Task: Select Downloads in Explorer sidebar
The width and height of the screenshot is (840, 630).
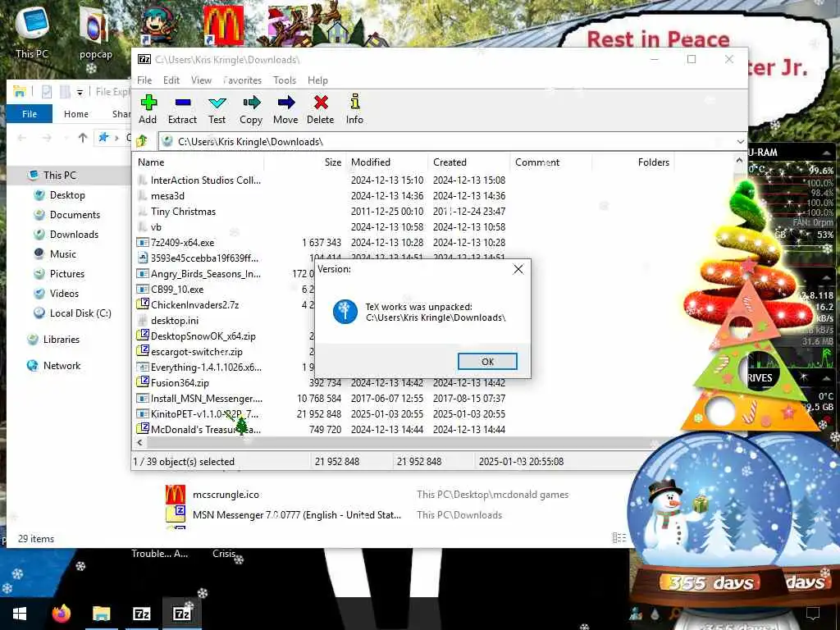Action: pyautogui.click(x=74, y=235)
